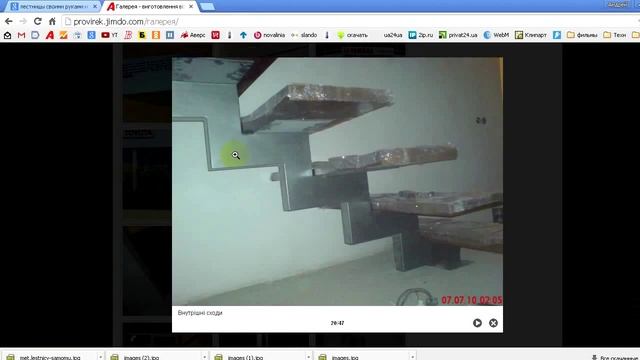Show all downloads link
Viewport: 640px width, 360px height.
click(616, 357)
